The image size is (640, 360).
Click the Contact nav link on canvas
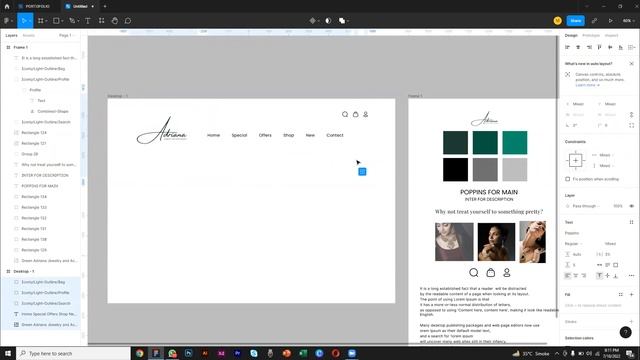pos(335,135)
